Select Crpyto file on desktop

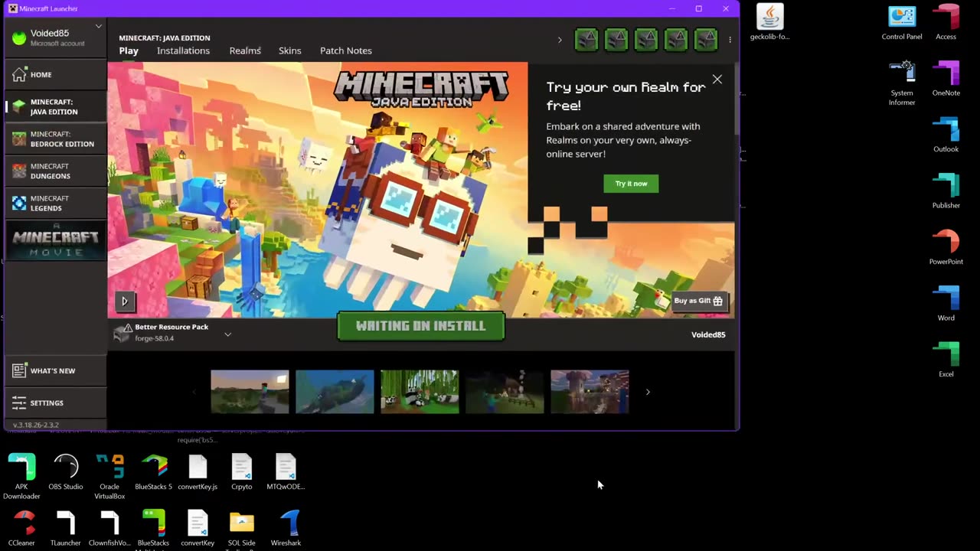tap(241, 471)
